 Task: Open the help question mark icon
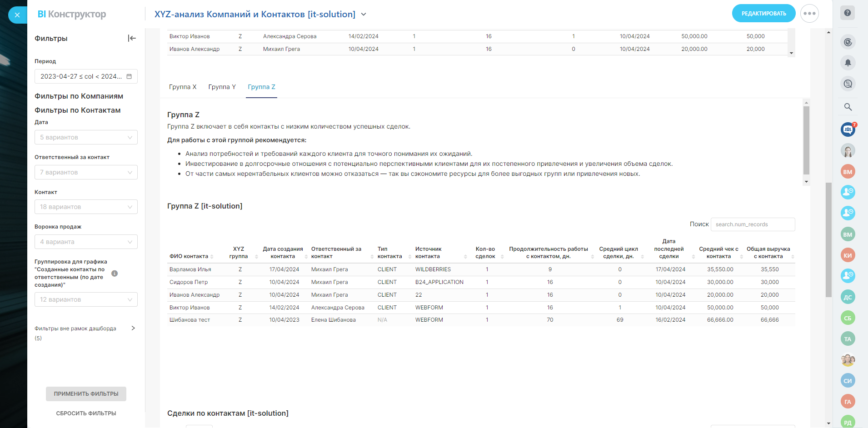click(x=848, y=13)
